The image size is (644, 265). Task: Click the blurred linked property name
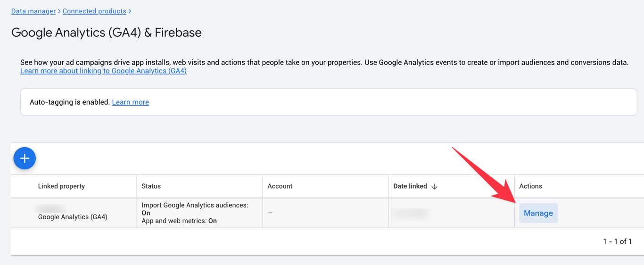pyautogui.click(x=51, y=208)
